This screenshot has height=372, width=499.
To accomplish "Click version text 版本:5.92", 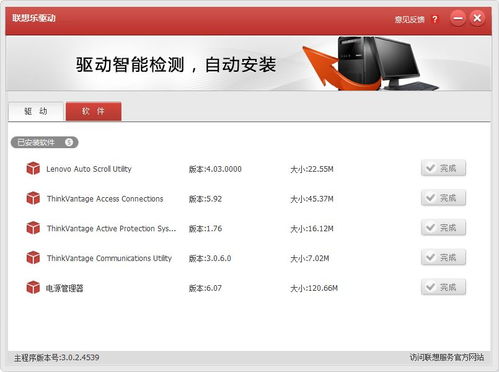I will tap(205, 199).
